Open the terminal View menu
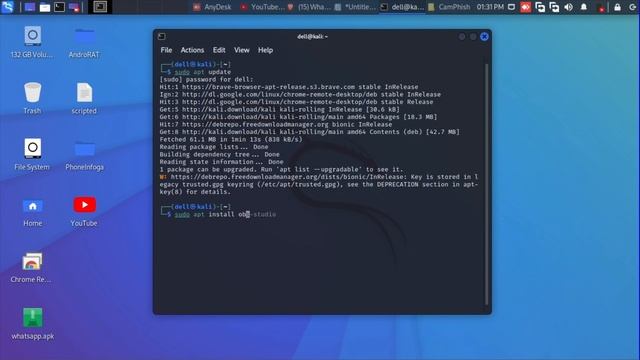The height and width of the screenshot is (360, 640). [x=242, y=50]
